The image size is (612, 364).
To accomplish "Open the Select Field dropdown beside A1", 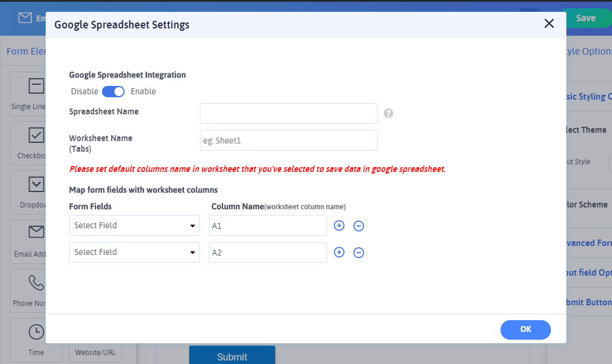I will pos(134,225).
